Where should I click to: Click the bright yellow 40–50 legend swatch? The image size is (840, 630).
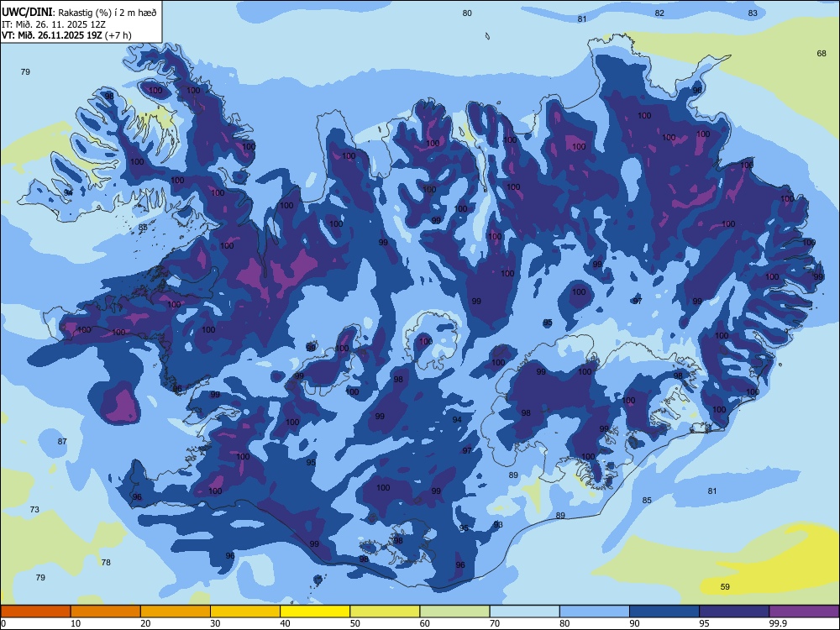[x=315, y=612]
